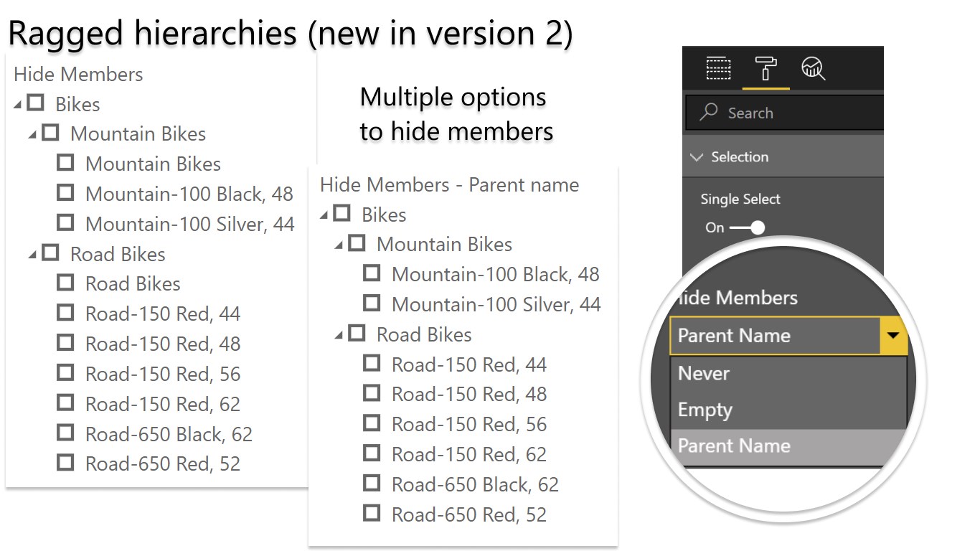Collapse Road Bikes node in left slicer
This screenshot has width=980, height=551.
click(x=33, y=255)
